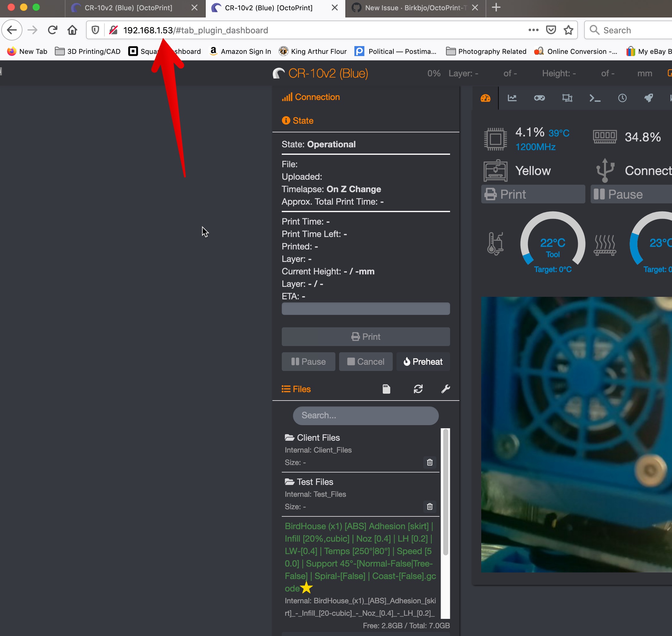Screen dimensions: 672x636
Task: Open the Dashboard gauge tab icon
Action: coord(485,98)
